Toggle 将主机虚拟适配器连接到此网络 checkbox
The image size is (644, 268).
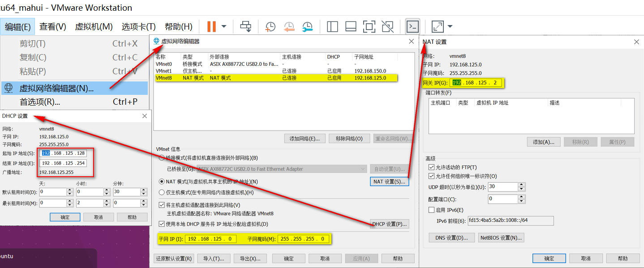[162, 205]
